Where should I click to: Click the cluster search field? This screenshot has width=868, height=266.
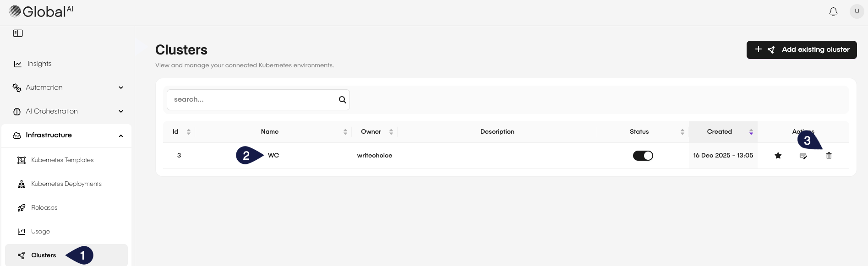pos(252,100)
